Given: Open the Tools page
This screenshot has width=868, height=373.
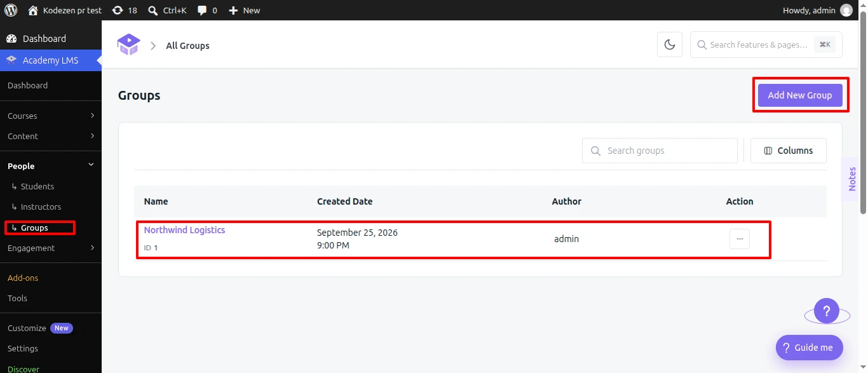Looking at the screenshot, I should [17, 298].
